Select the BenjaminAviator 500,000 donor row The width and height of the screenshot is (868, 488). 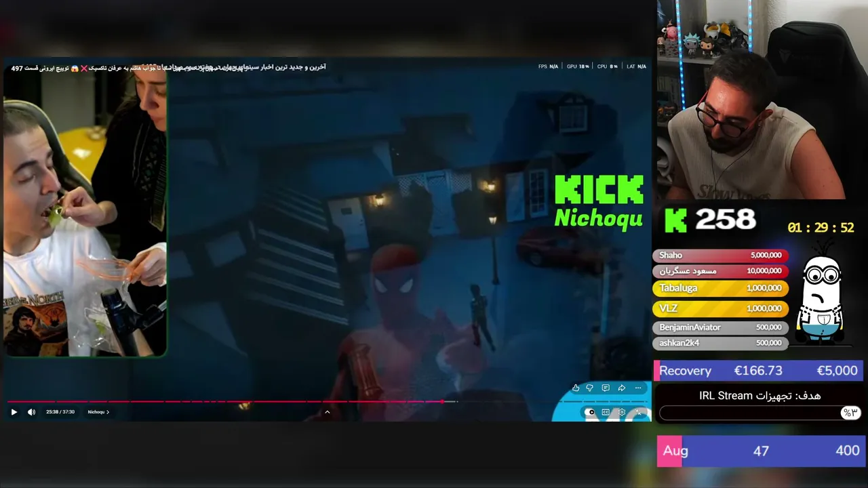[x=720, y=327]
